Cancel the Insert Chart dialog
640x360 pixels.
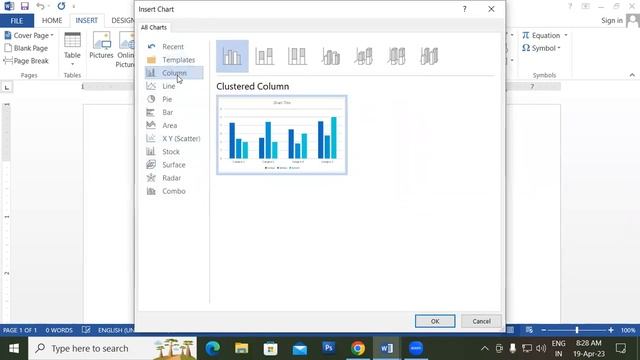(481, 321)
